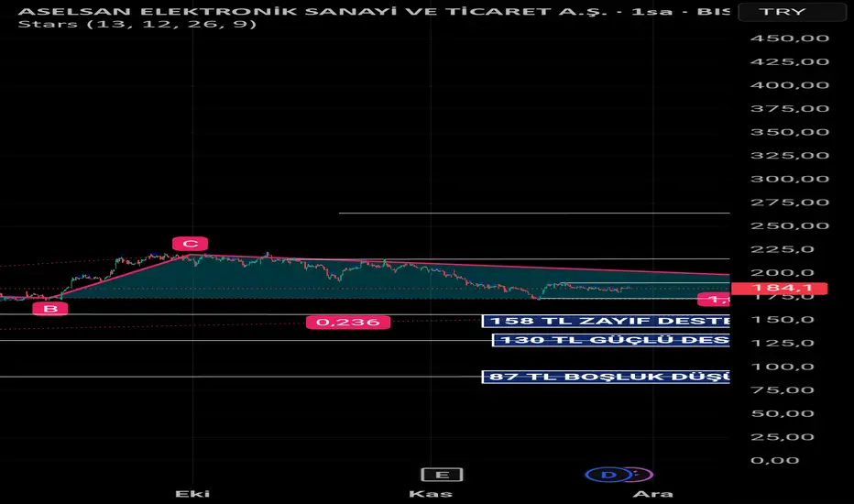This screenshot has width=854, height=504.
Task: Select the 130 TL GÜÇLÜ DESTEK label
Action: (x=610, y=340)
